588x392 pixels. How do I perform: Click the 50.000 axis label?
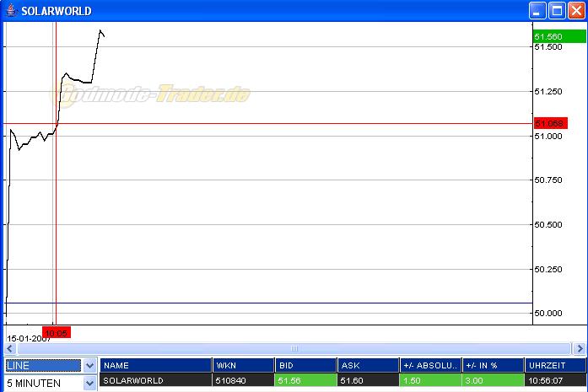click(x=548, y=313)
